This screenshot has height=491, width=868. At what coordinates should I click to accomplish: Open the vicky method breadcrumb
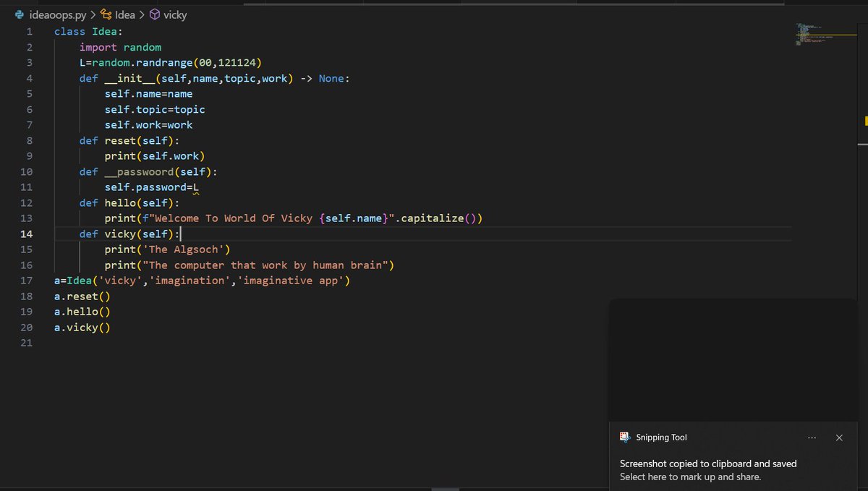click(x=175, y=14)
